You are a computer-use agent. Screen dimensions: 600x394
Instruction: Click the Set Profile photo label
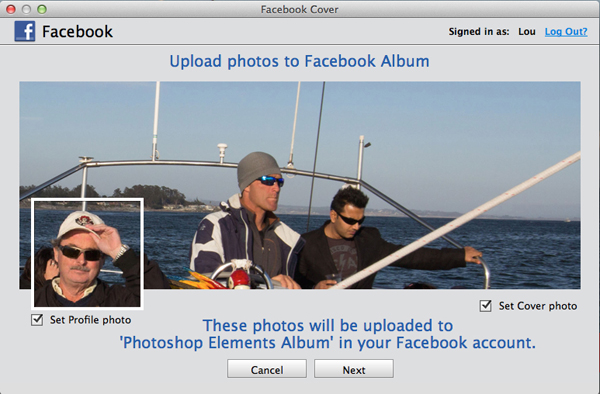91,320
